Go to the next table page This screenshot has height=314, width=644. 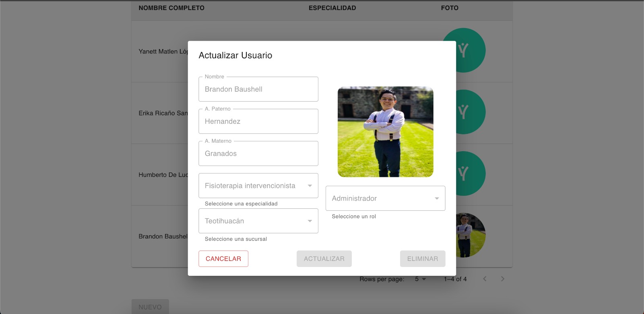pos(502,279)
